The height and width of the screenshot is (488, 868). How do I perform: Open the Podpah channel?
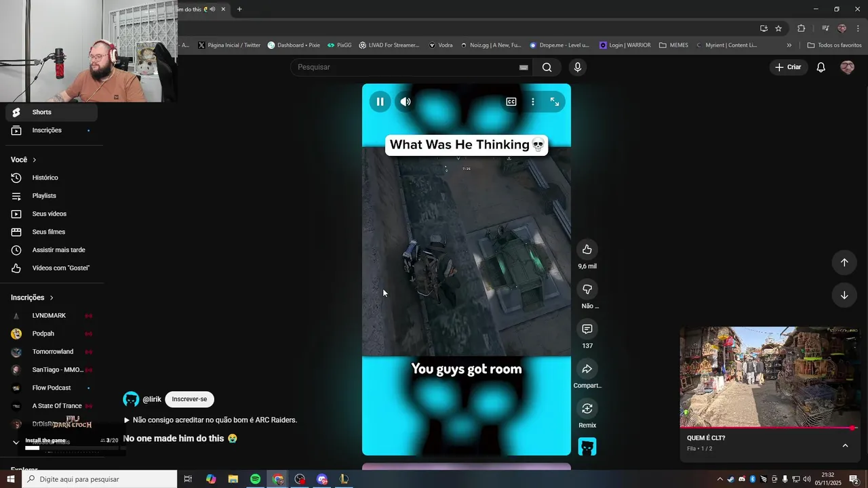(x=51, y=333)
